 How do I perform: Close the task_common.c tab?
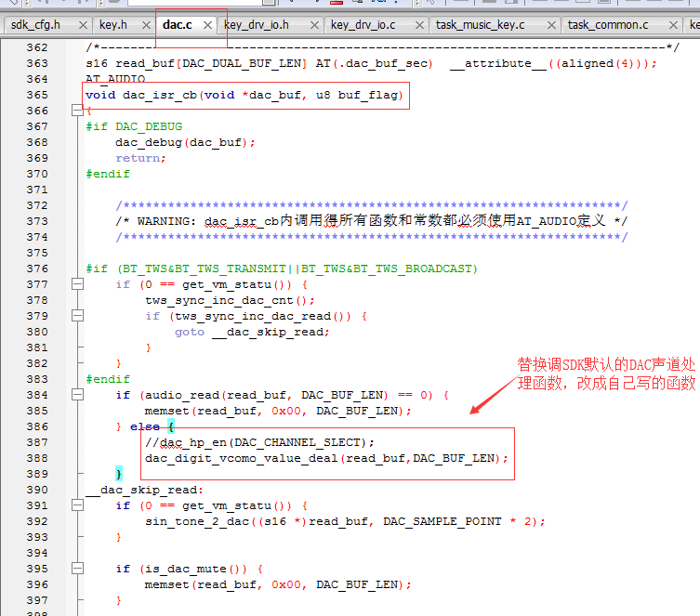click(673, 25)
